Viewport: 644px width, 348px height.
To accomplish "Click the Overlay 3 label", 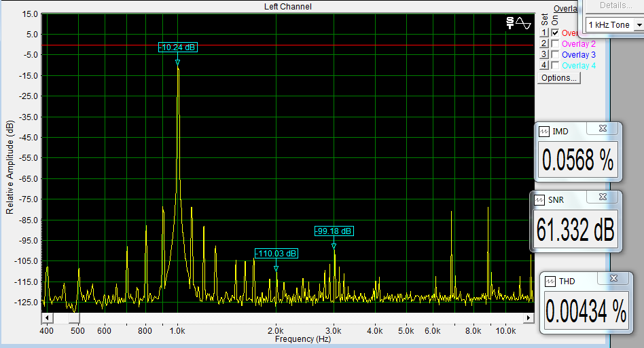I will click(x=578, y=54).
